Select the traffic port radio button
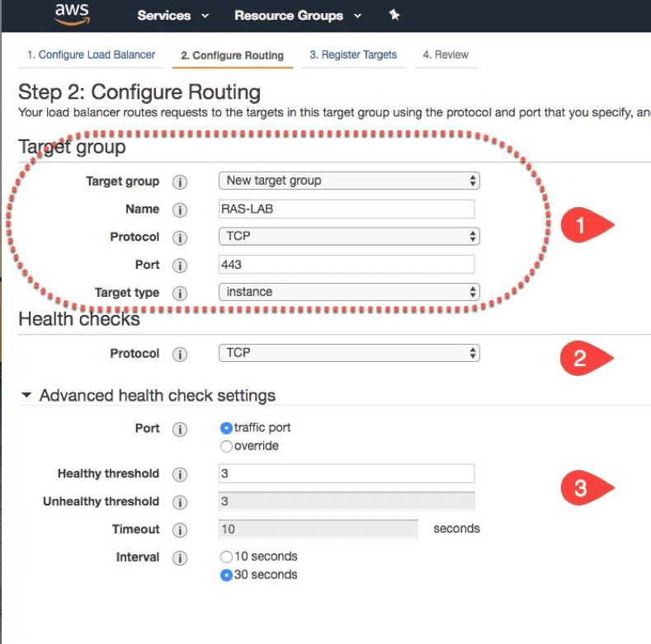 pos(226,428)
